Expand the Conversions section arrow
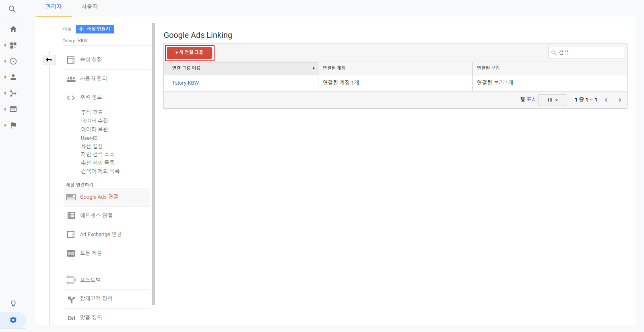This screenshot has height=332, width=644. pyautogui.click(x=5, y=125)
